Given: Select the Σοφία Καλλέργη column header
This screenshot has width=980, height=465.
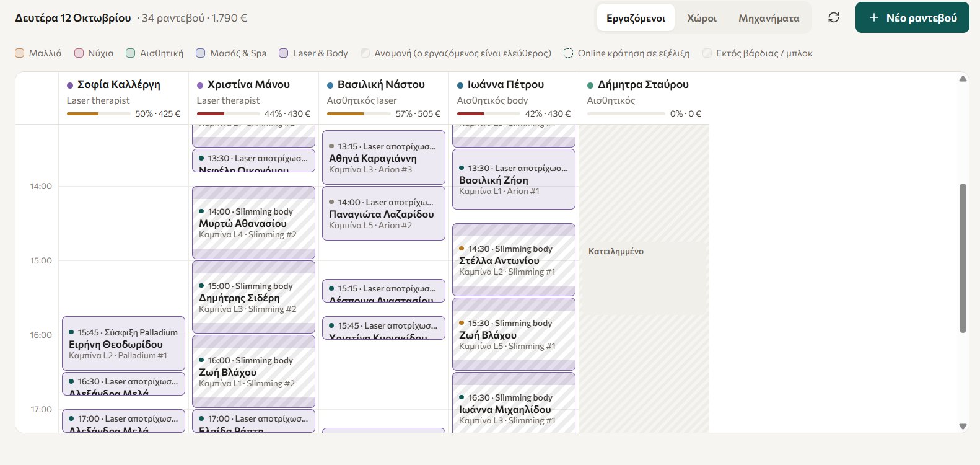Looking at the screenshot, I should (124, 98).
